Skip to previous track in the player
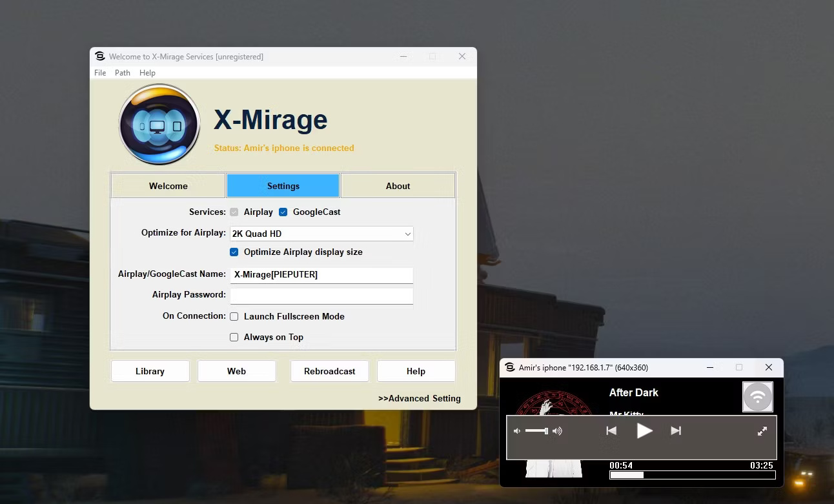The width and height of the screenshot is (834, 504). (611, 430)
